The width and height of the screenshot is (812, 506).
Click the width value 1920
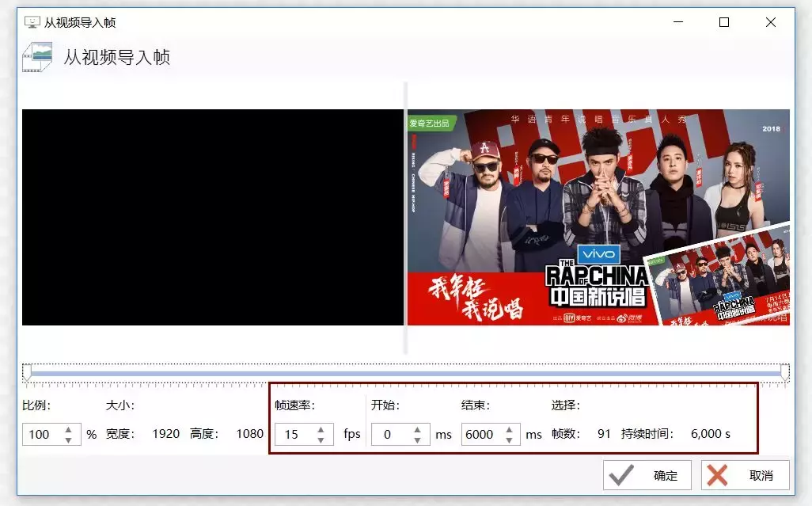[x=165, y=433]
